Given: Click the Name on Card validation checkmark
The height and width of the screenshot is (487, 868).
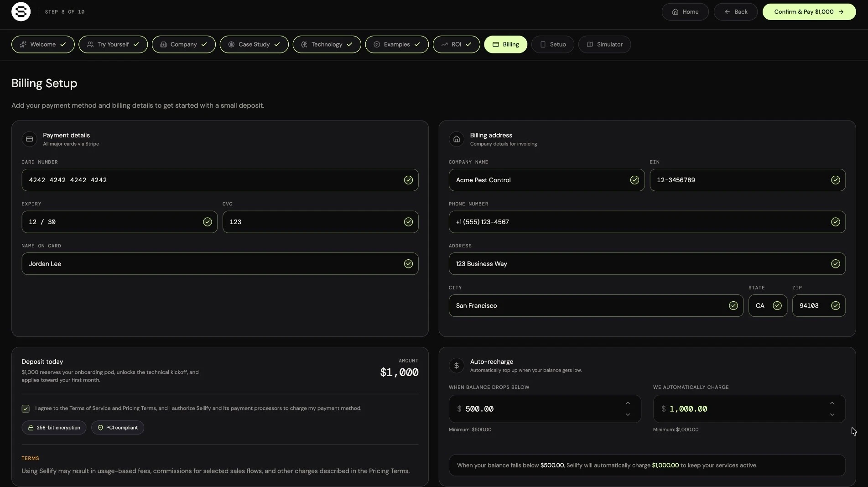Looking at the screenshot, I should [x=408, y=264].
